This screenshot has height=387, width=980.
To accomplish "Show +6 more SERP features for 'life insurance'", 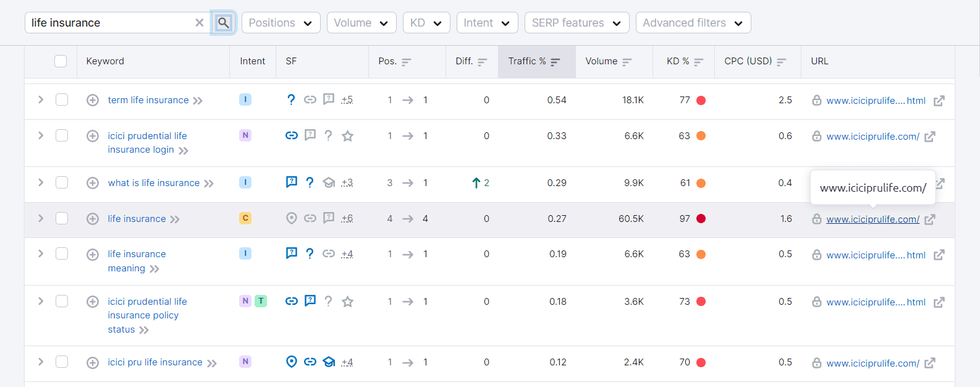I will pos(347,218).
